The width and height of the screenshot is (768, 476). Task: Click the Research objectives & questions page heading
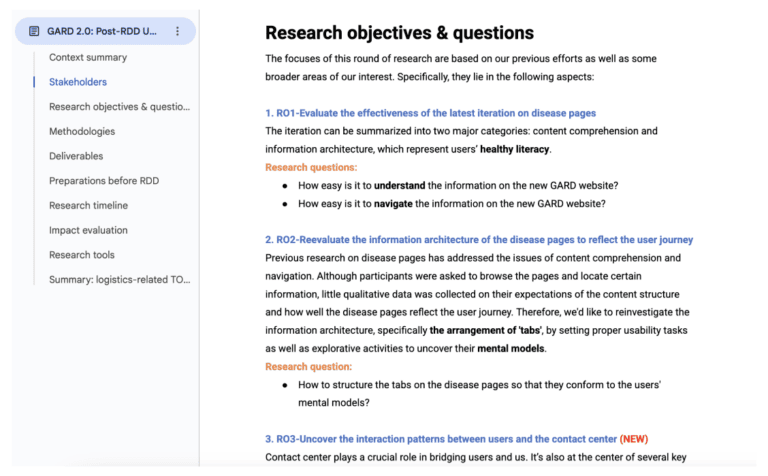400,33
